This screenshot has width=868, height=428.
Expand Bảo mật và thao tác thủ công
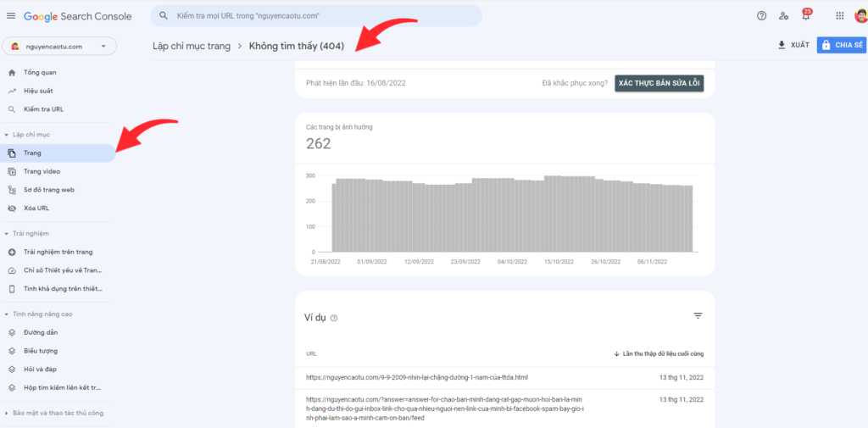point(7,413)
